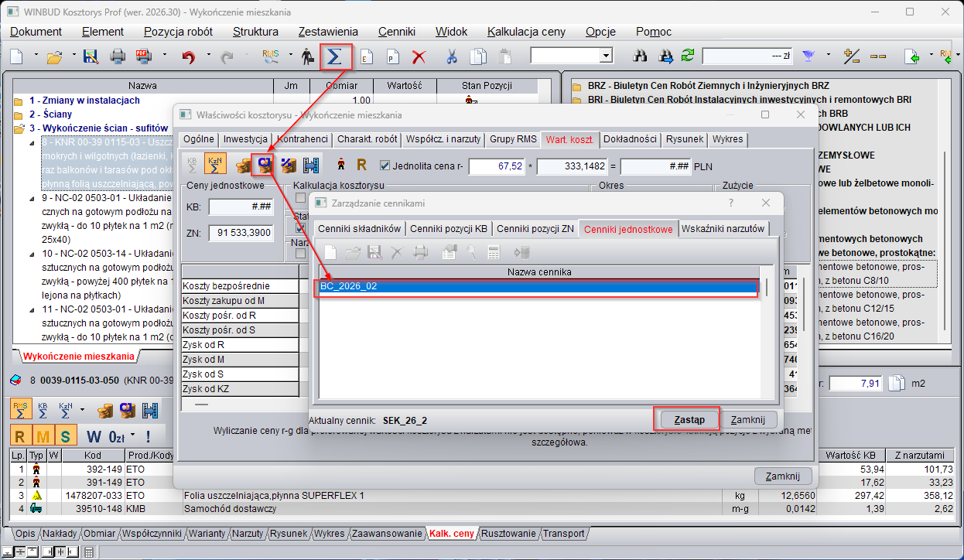Switch to the Wskaźniki narzutów tab
Image resolution: width=964 pixels, height=560 pixels.
[725, 228]
